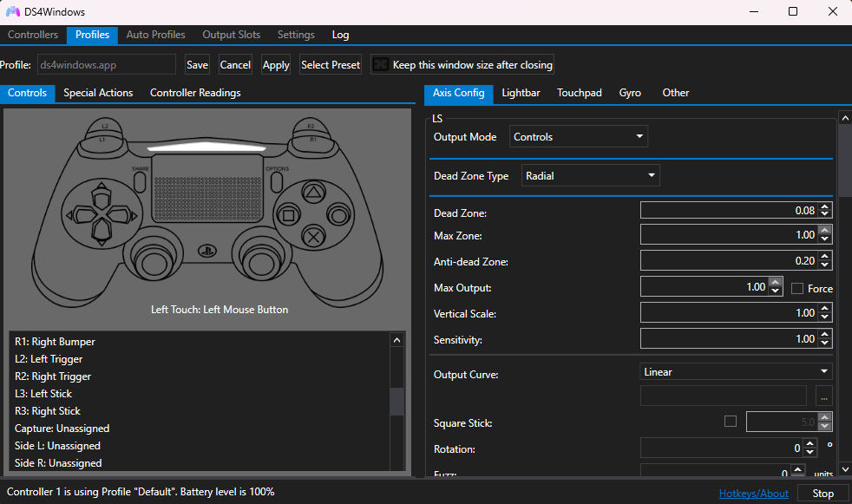Enable the Square Stick checkbox
The width and height of the screenshot is (852, 504).
pyautogui.click(x=730, y=422)
